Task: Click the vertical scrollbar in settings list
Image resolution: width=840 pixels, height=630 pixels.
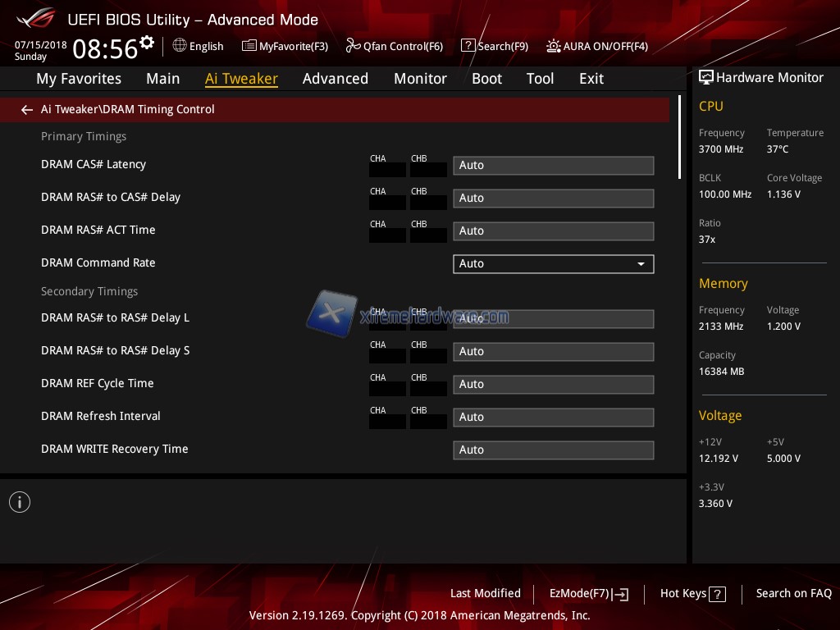Action: [x=679, y=138]
